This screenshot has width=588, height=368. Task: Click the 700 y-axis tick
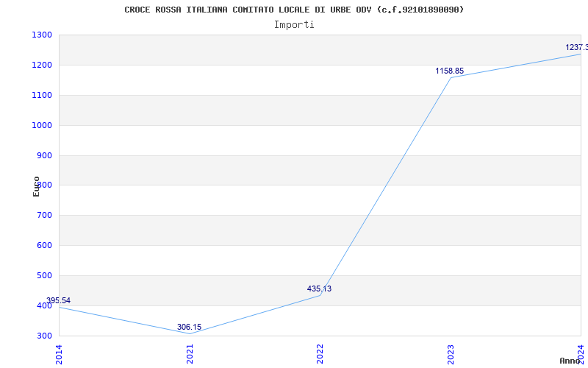[x=45, y=216]
